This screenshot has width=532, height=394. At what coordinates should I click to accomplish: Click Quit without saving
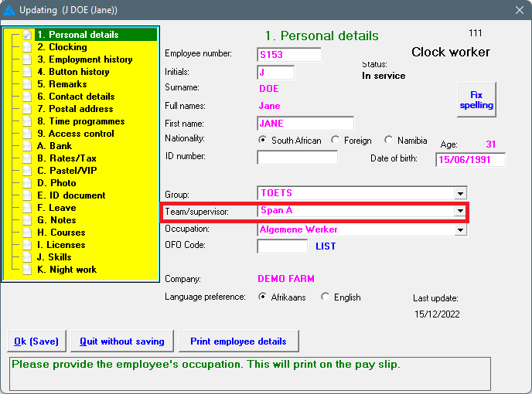tap(122, 341)
